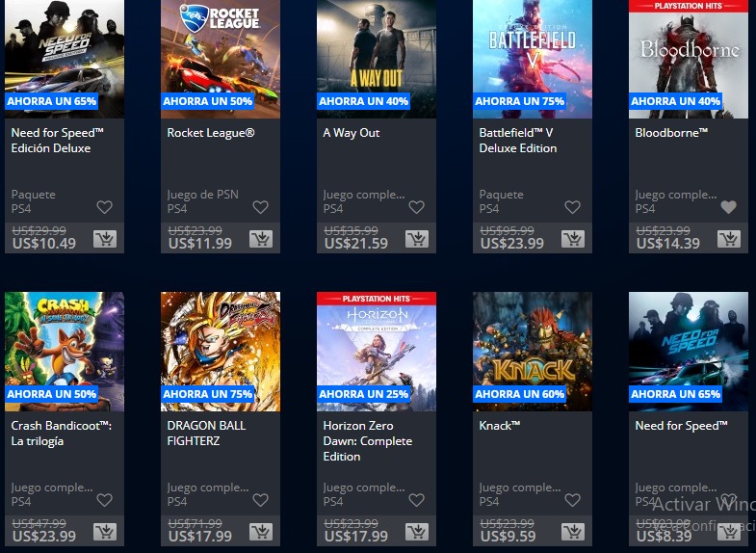This screenshot has width=756, height=553.
Task: Add Battlefield V Deluxe Edition to cart
Action: click(x=572, y=240)
